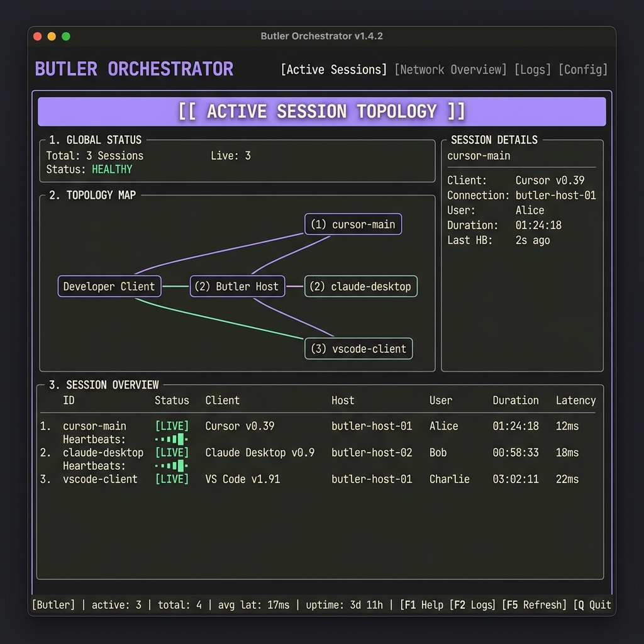
Task: Click the 03:02:11 duration value
Action: [516, 479]
